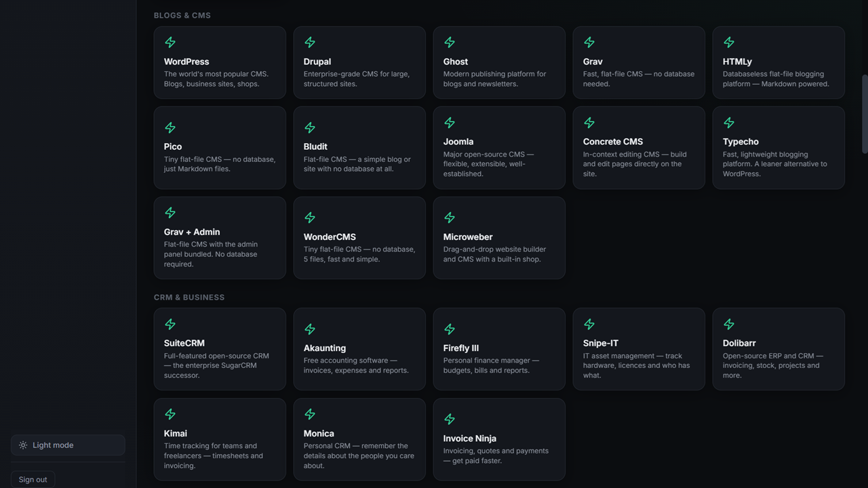Click the lightning icon on HTMLy card
The image size is (868, 488).
click(x=729, y=43)
